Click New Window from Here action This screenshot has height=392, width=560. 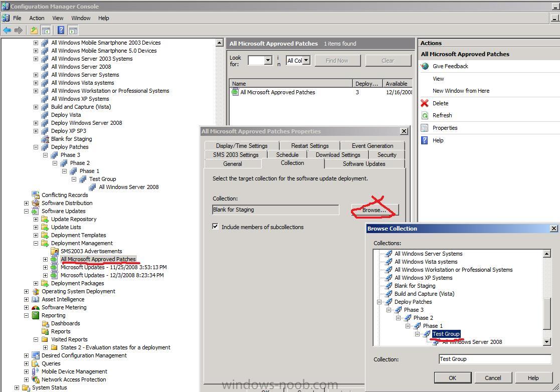[461, 91]
